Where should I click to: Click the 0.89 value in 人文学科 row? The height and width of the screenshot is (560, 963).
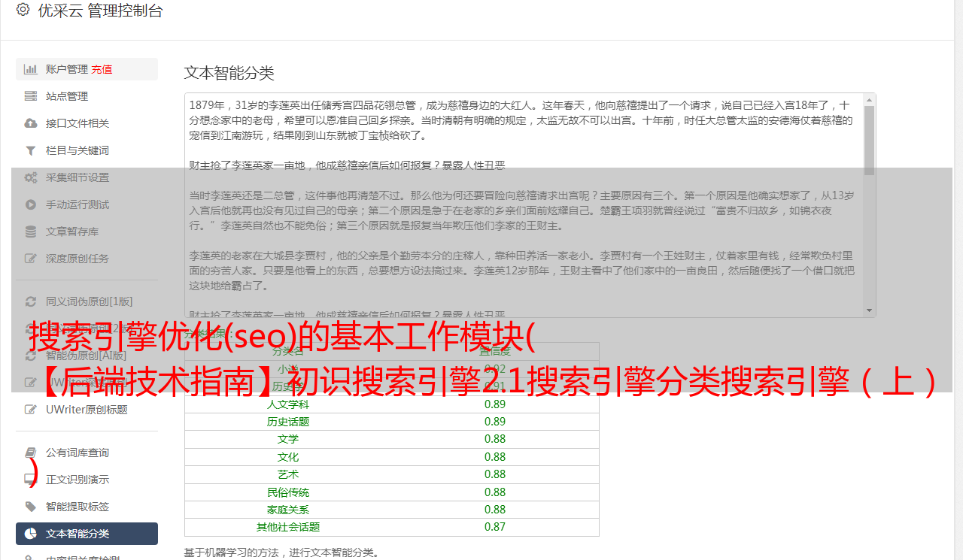coord(495,404)
